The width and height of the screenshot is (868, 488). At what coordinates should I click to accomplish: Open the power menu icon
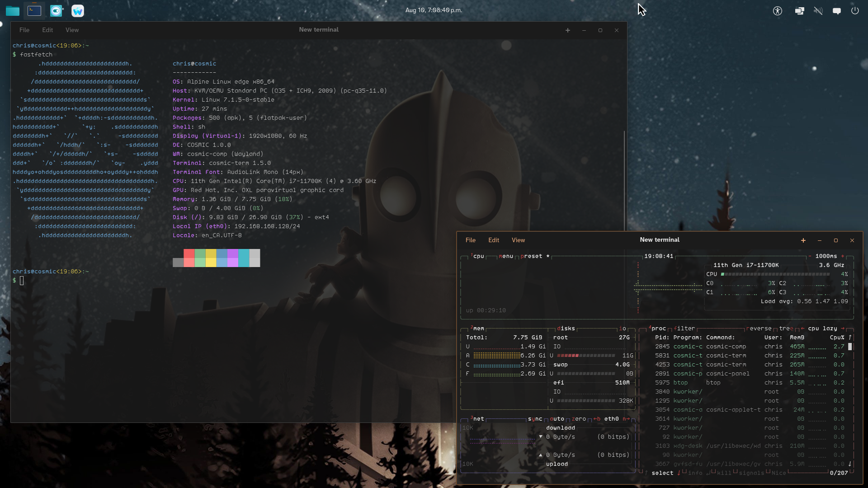(x=855, y=10)
